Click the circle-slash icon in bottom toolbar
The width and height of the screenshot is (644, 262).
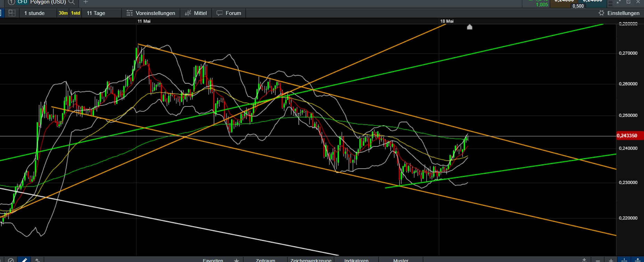[x=11, y=260]
